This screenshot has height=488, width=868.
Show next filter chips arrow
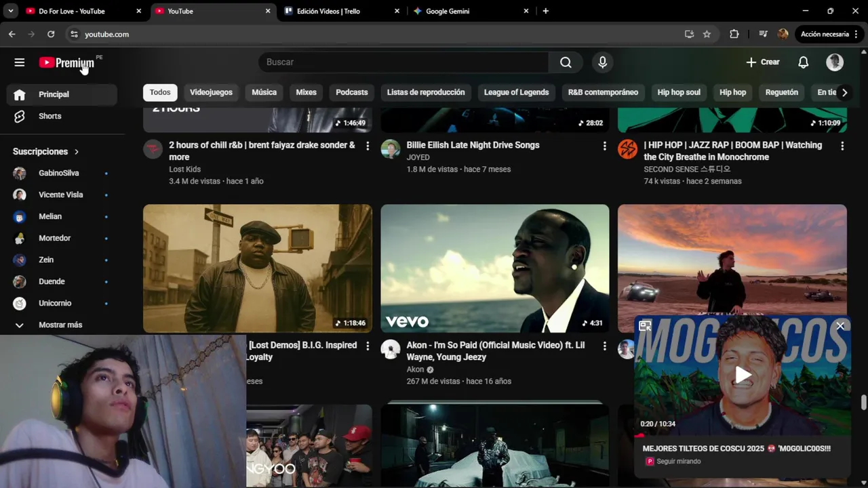click(x=844, y=92)
